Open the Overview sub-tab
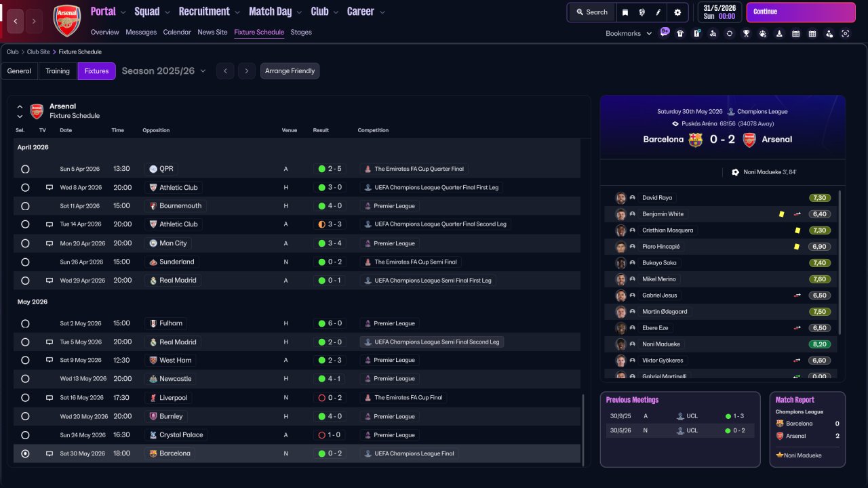The width and height of the screenshot is (868, 488). (104, 33)
